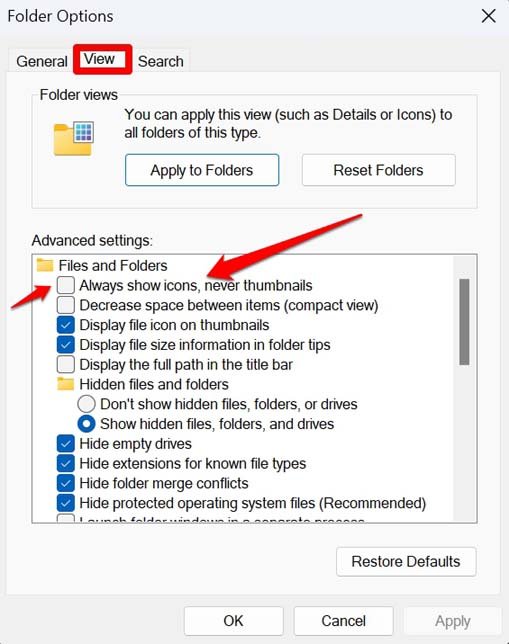Click the Cancel button

pos(343,621)
